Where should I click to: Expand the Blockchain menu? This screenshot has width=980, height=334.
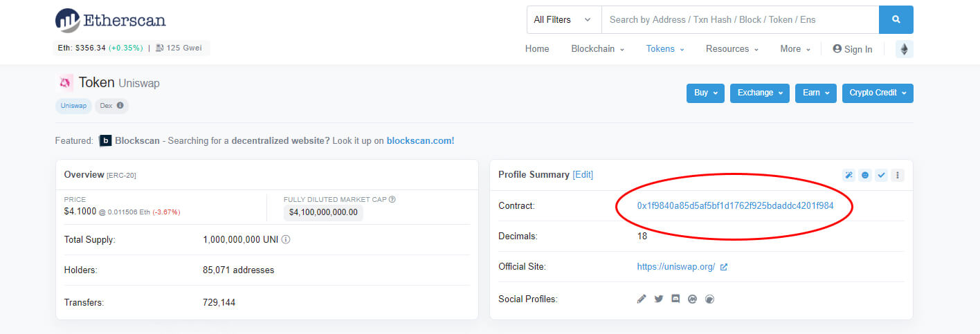[x=597, y=49]
